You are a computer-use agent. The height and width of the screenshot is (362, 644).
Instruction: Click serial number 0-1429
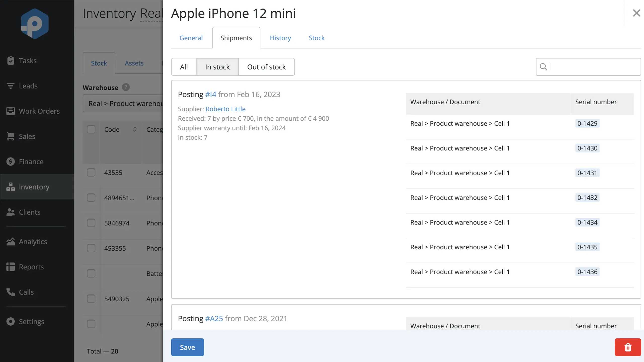click(587, 123)
